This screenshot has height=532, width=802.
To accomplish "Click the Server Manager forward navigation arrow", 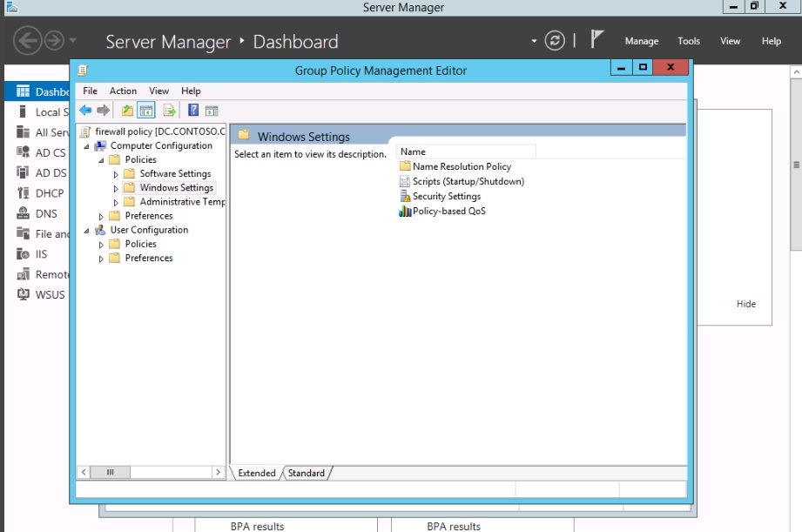I will pyautogui.click(x=54, y=40).
